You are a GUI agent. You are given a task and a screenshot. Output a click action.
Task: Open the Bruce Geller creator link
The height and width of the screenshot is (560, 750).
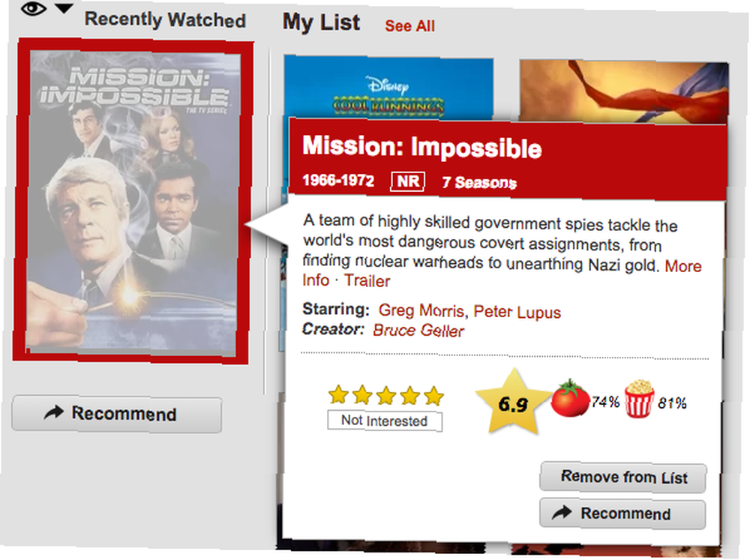(x=418, y=331)
